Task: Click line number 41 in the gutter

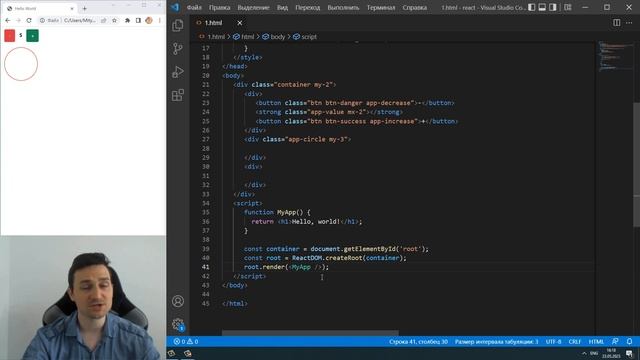Action: 205,267
